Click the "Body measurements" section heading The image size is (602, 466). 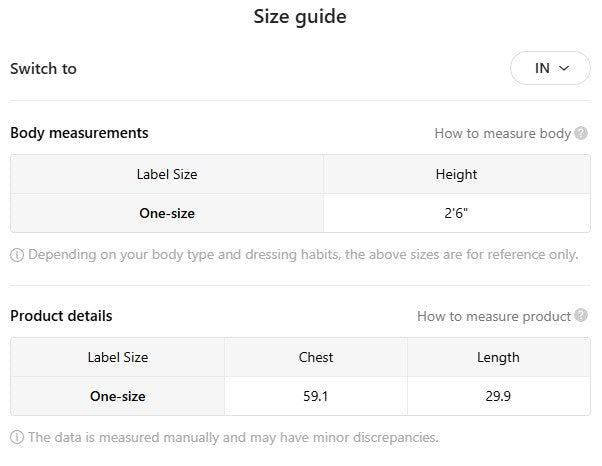pos(79,132)
